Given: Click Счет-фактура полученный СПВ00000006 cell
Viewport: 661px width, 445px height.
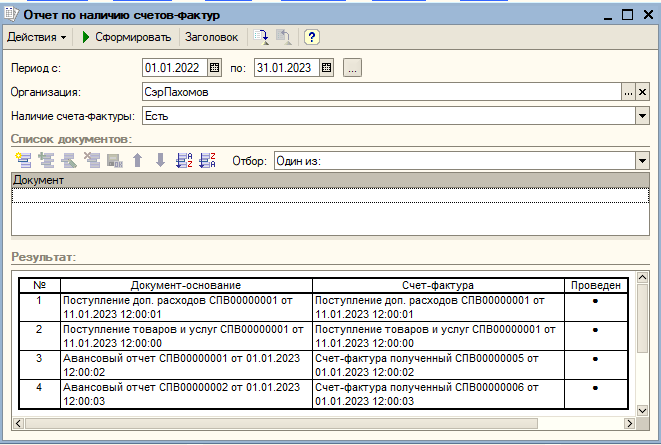Looking at the screenshot, I should (x=438, y=394).
